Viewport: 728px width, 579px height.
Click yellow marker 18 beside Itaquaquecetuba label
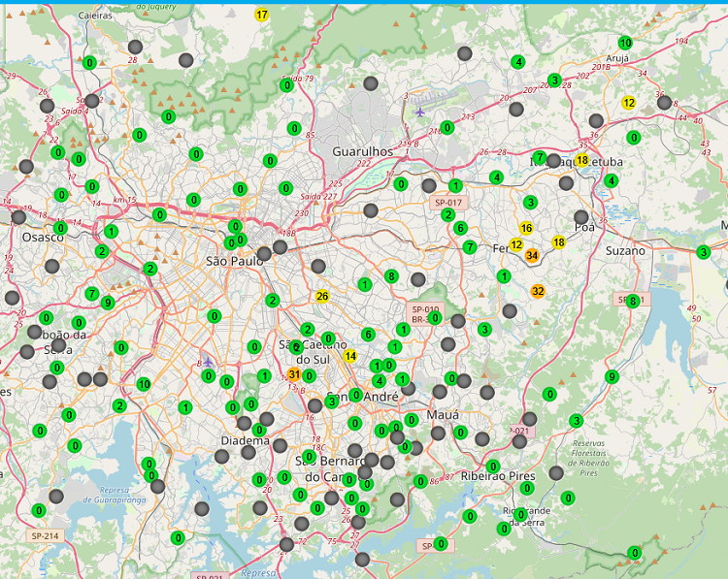pos(582,160)
